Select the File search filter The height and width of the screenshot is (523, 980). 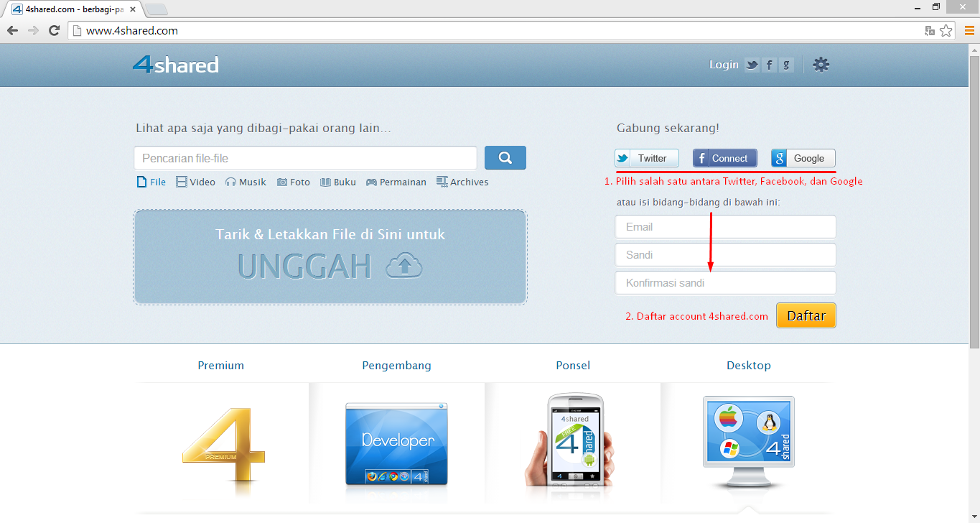(x=151, y=182)
